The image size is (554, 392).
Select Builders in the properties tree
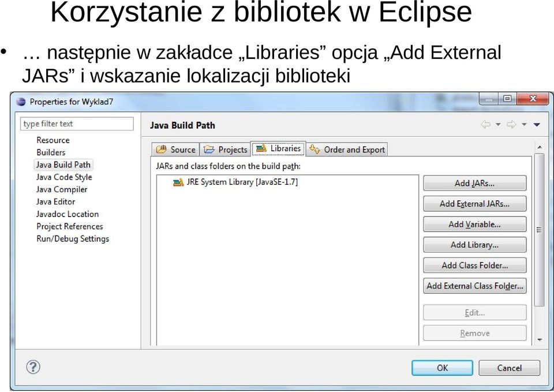[51, 152]
